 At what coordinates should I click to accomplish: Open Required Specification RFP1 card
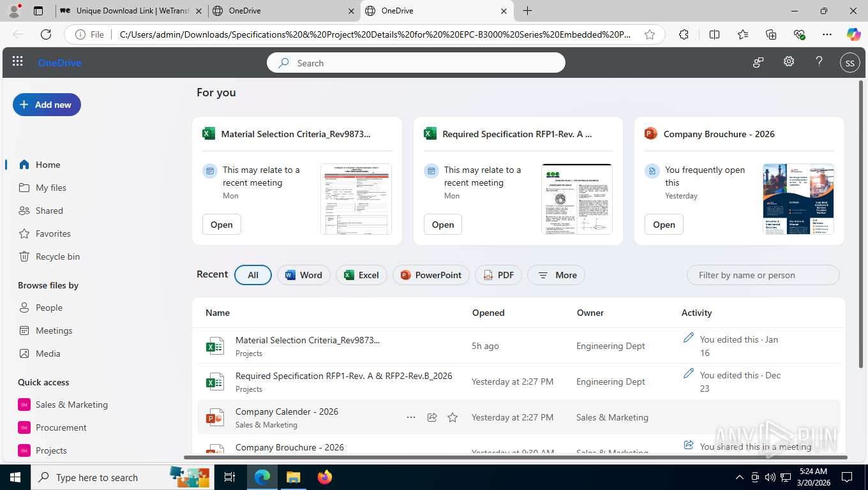(443, 225)
